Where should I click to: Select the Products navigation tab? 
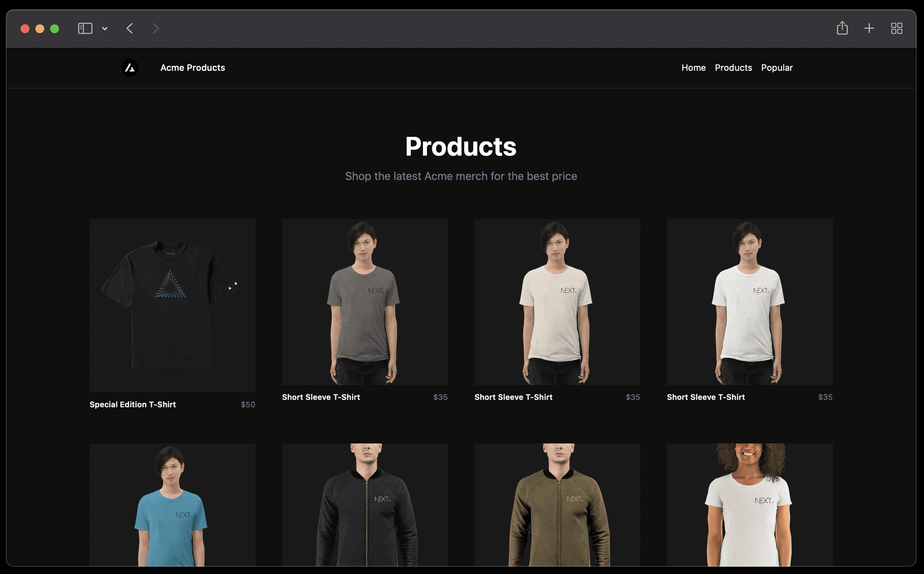click(x=733, y=67)
